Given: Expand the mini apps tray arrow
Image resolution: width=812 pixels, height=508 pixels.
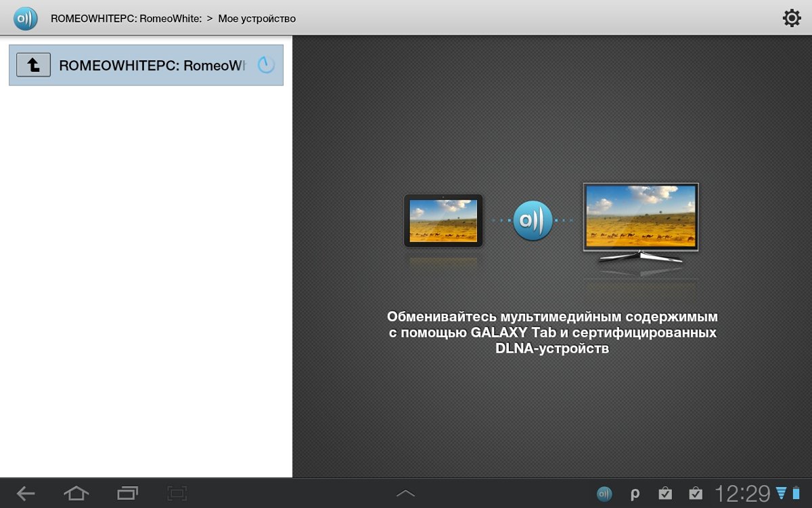Looking at the screenshot, I should tap(405, 493).
